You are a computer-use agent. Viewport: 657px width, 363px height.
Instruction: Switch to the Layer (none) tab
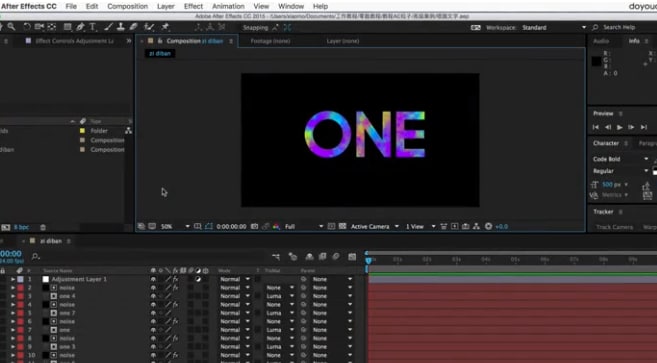(x=343, y=41)
